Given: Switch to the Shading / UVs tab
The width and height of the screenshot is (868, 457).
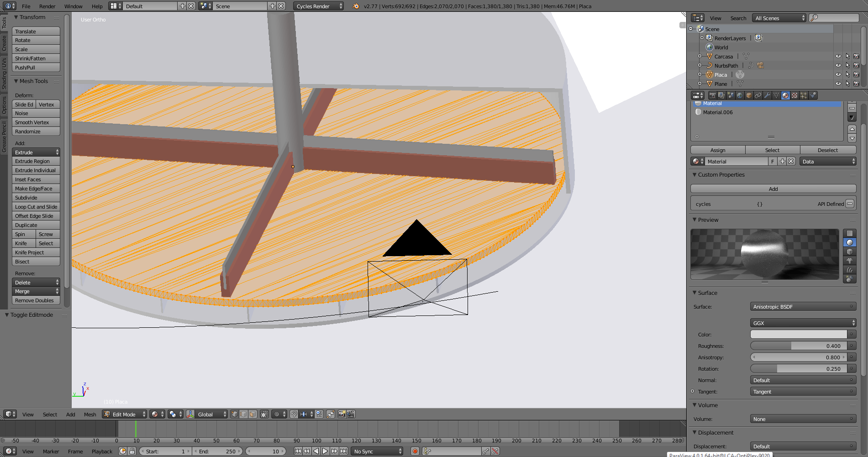Looking at the screenshot, I should coord(4,73).
